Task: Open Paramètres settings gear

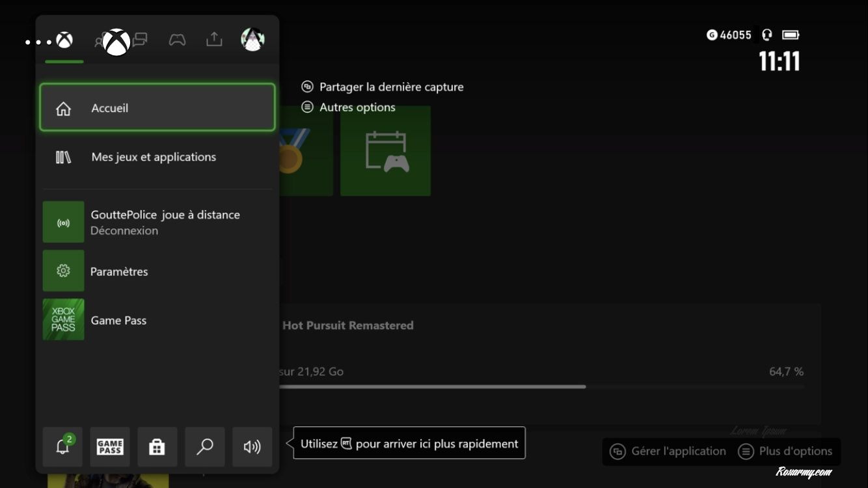Action: [157, 271]
